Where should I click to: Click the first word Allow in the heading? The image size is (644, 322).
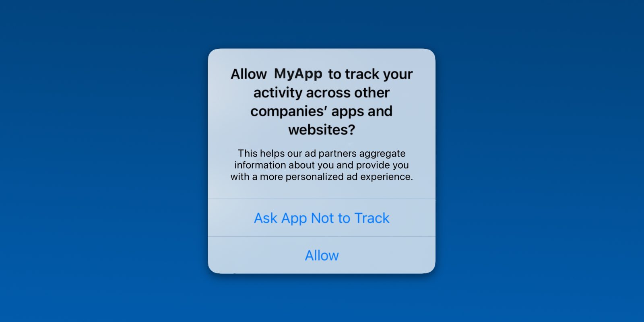[x=248, y=74]
